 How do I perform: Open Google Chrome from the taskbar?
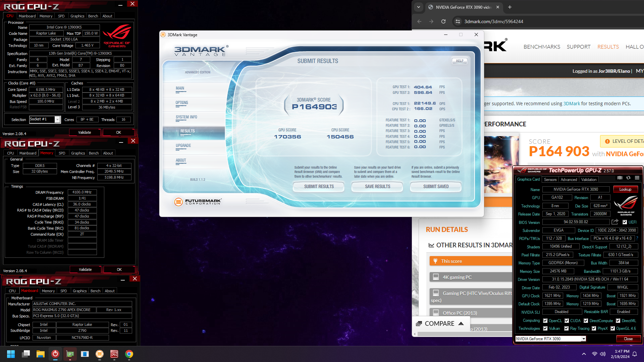pos(129,354)
